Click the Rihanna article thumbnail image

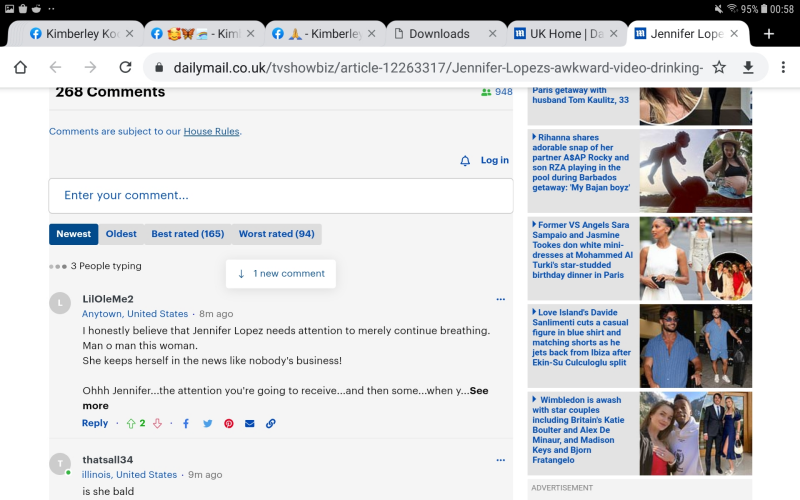pyautogui.click(x=696, y=171)
